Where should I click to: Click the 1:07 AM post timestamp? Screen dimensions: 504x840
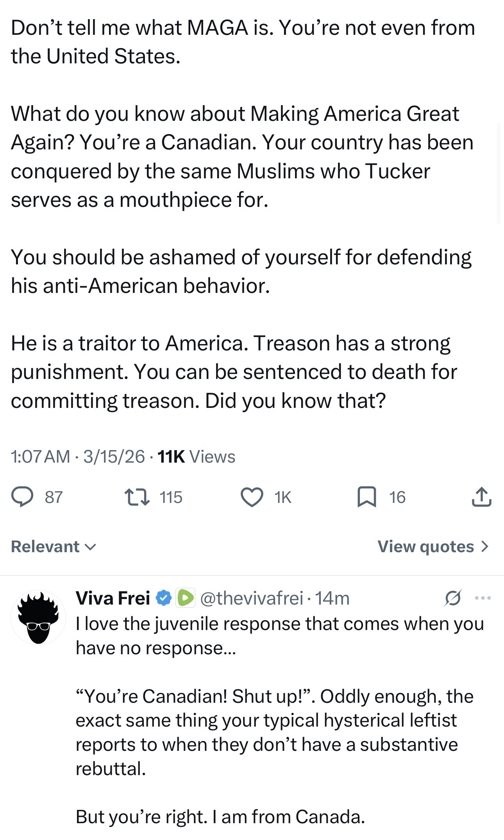[x=40, y=456]
